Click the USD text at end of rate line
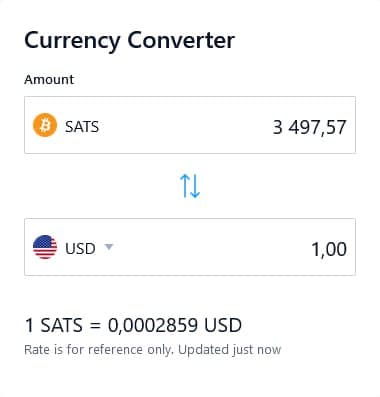 [223, 325]
